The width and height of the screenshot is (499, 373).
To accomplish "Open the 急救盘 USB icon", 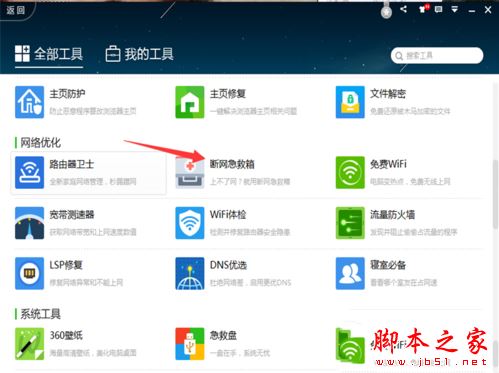I will pos(190,344).
